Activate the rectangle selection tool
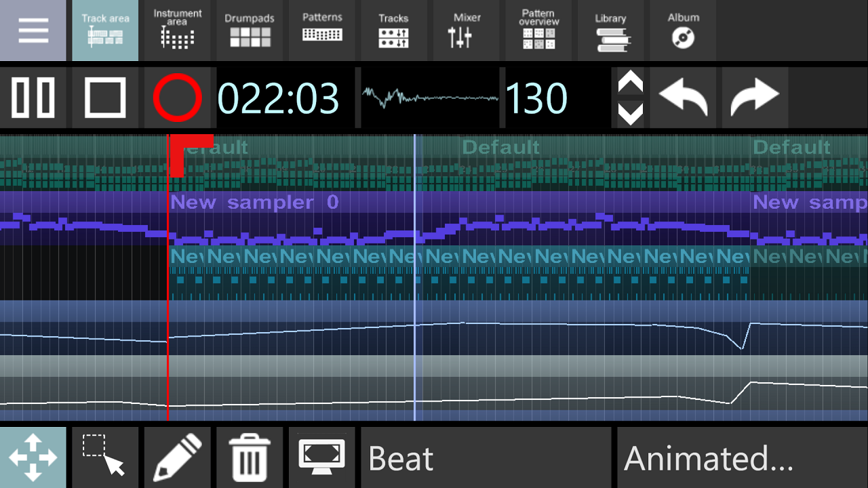 [105, 457]
